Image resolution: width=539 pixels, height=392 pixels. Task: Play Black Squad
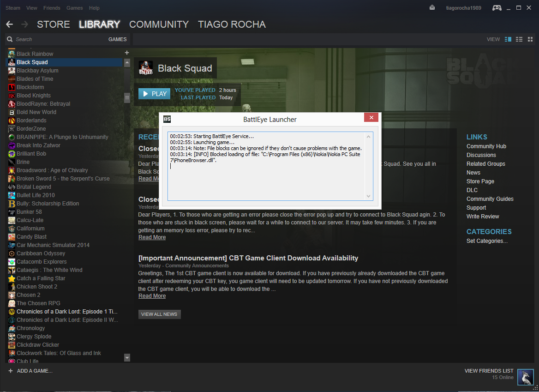154,94
